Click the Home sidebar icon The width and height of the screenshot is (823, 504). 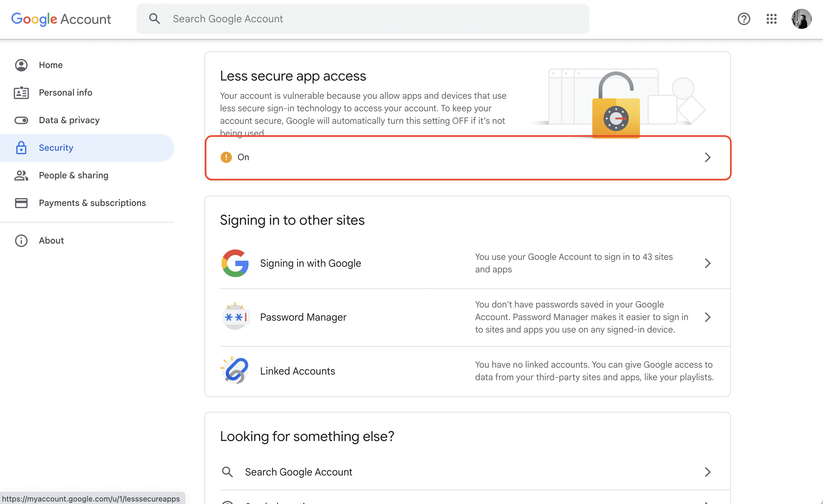click(21, 65)
